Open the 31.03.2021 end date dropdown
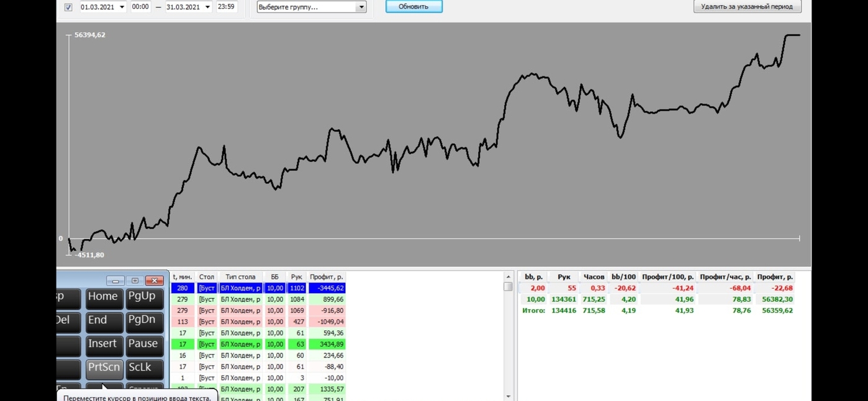868x401 pixels. [x=207, y=7]
